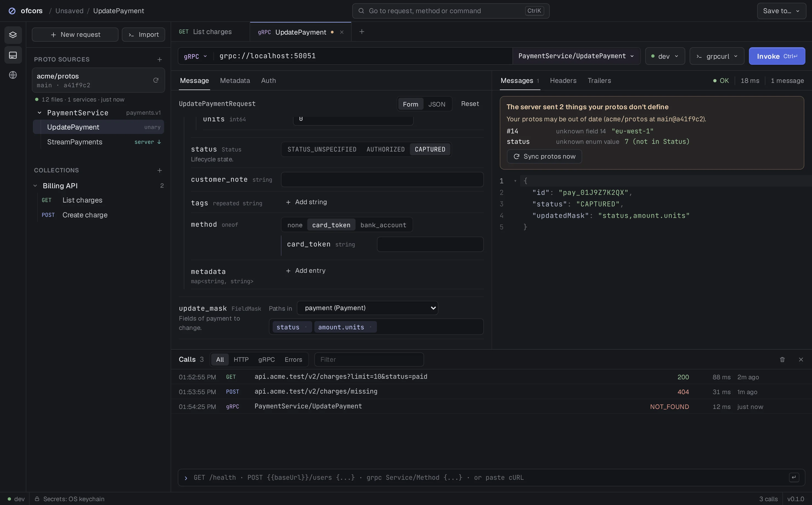Click the Import button
This screenshot has width=812, height=505.
click(x=143, y=35)
